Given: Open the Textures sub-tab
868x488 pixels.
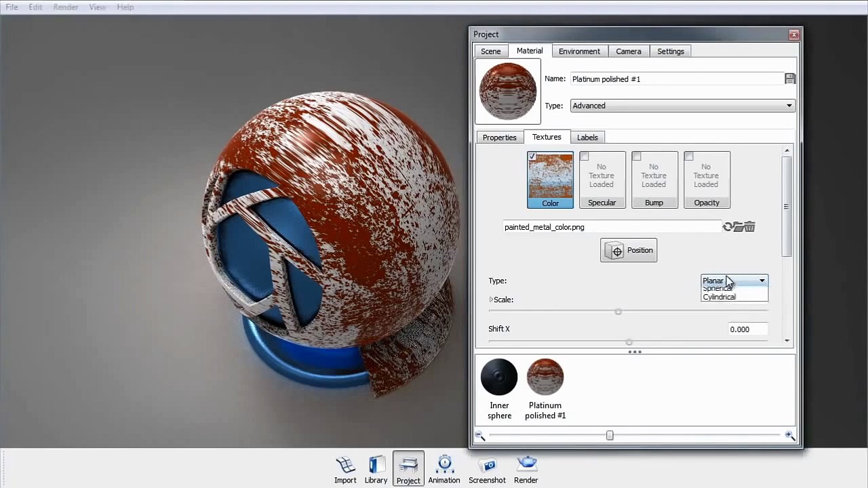Looking at the screenshot, I should click(547, 137).
